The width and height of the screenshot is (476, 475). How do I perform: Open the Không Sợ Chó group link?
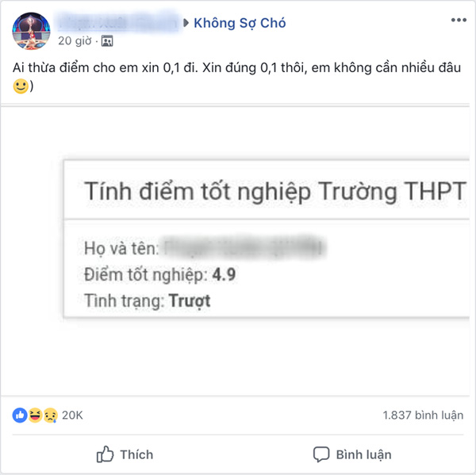tap(240, 23)
